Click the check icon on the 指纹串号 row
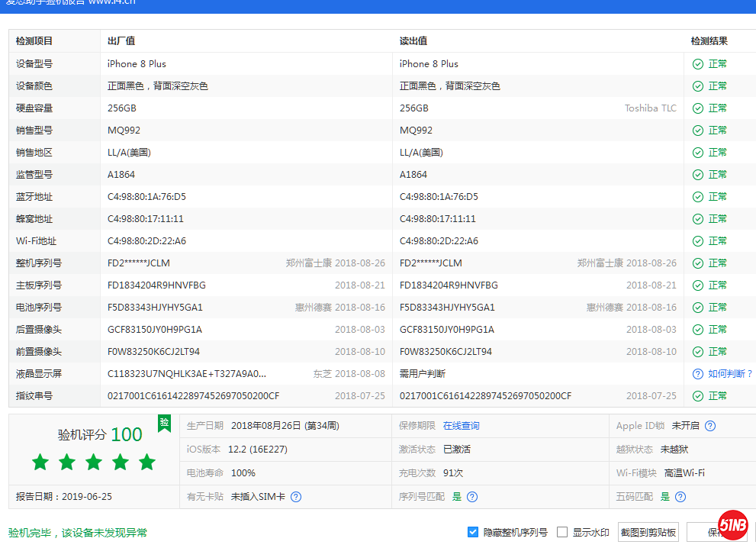Viewport: 756px width, 548px height. (x=697, y=395)
